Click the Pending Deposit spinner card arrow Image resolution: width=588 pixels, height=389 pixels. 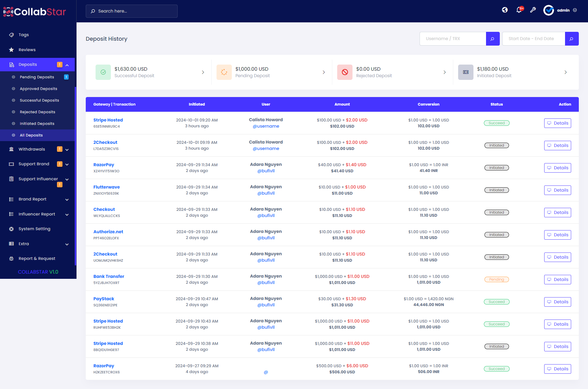pos(324,72)
